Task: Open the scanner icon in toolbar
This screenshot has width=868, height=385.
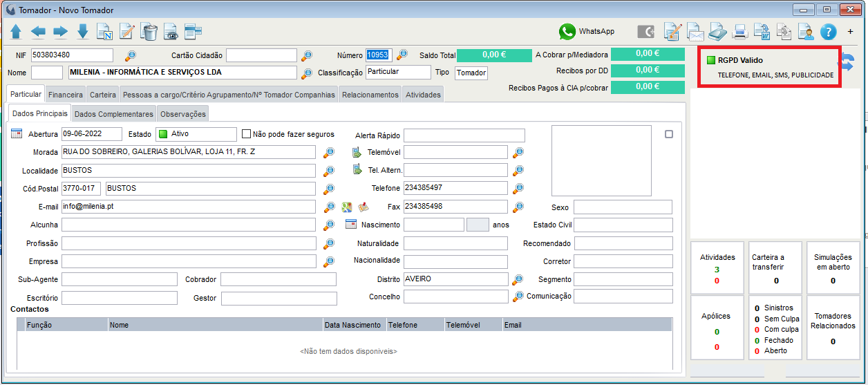Action: [718, 32]
